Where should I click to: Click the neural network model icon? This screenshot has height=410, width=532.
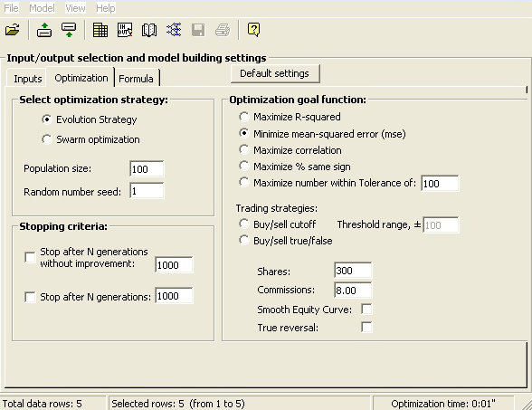174,30
